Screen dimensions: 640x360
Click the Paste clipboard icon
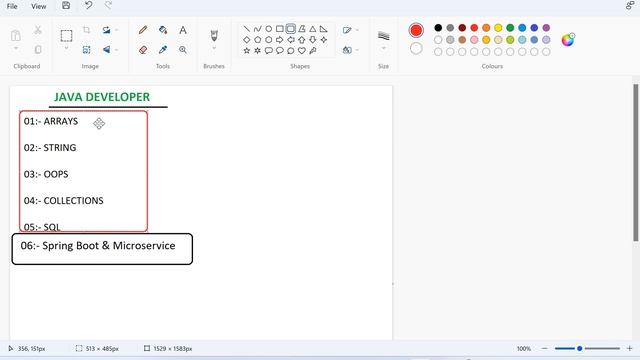tap(16, 36)
